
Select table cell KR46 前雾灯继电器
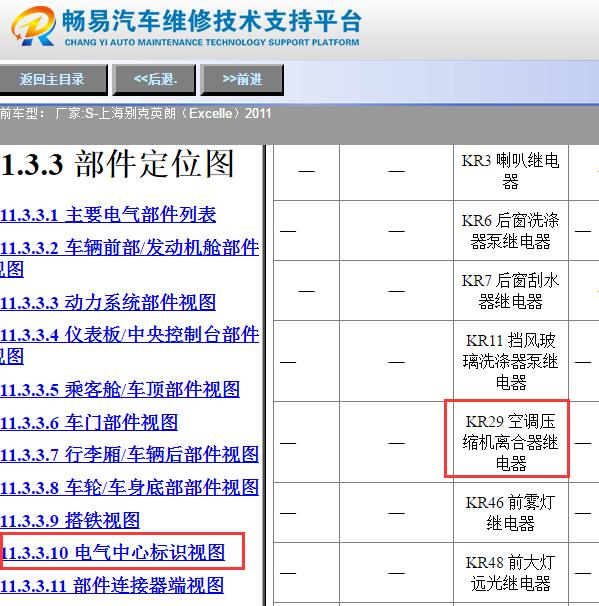(x=511, y=513)
